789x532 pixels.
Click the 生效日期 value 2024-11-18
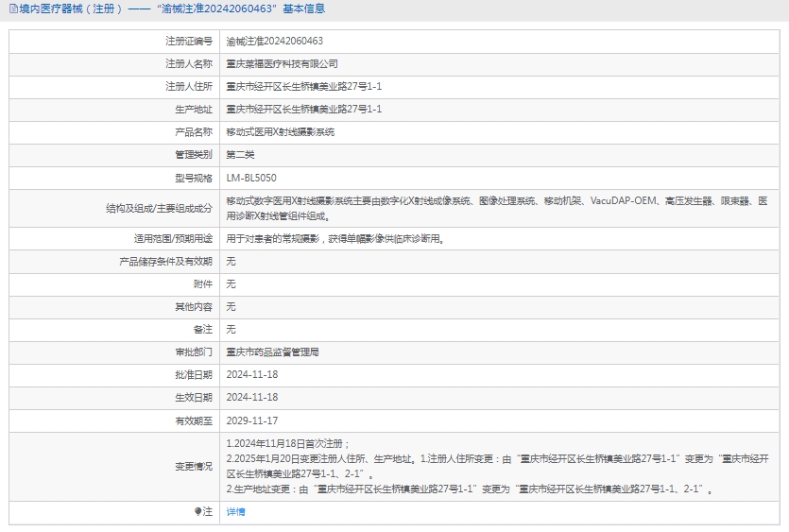pos(252,398)
